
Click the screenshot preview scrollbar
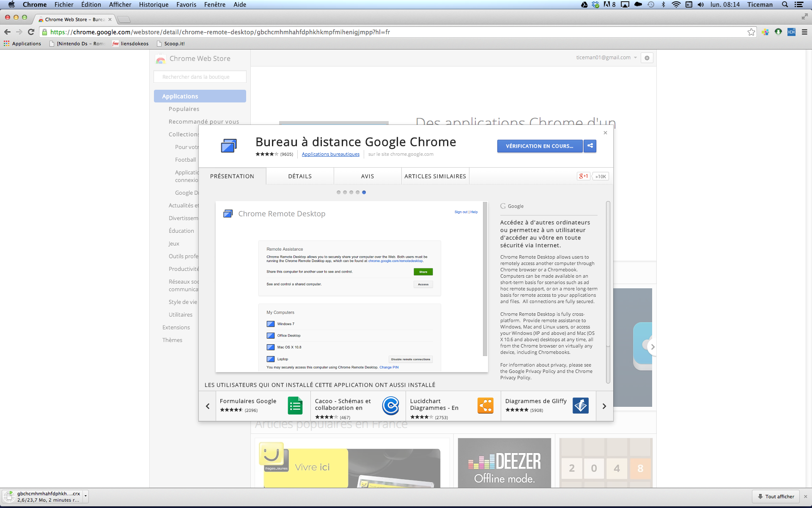tap(485, 279)
